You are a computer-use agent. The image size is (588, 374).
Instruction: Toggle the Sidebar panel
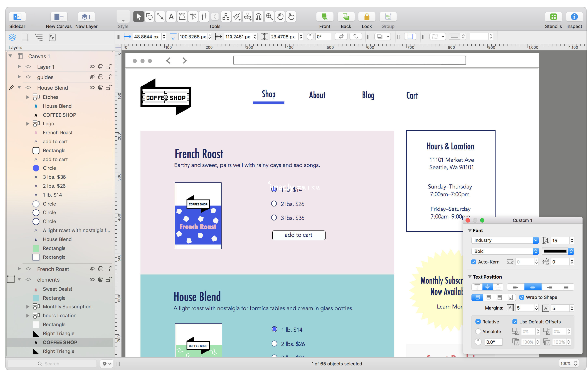(x=17, y=17)
